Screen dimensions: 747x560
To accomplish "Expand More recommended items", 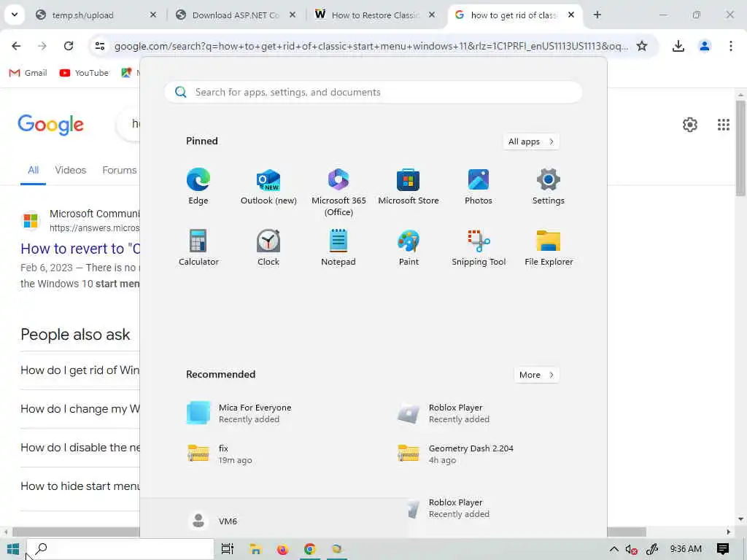I will pos(536,375).
